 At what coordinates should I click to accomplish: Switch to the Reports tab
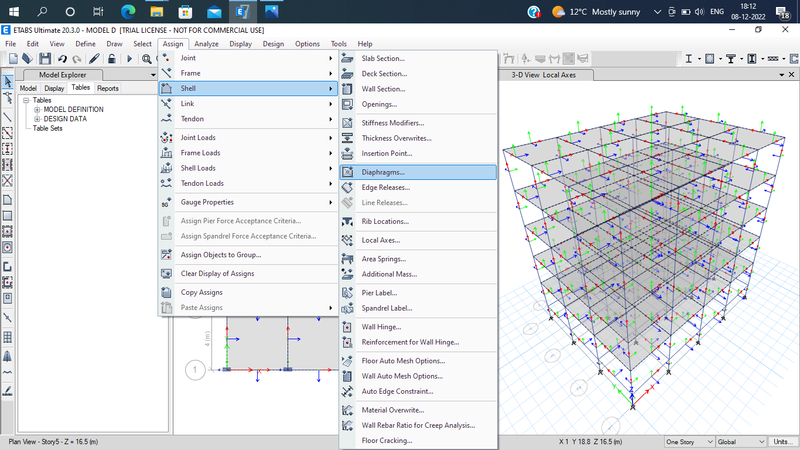pyautogui.click(x=108, y=88)
